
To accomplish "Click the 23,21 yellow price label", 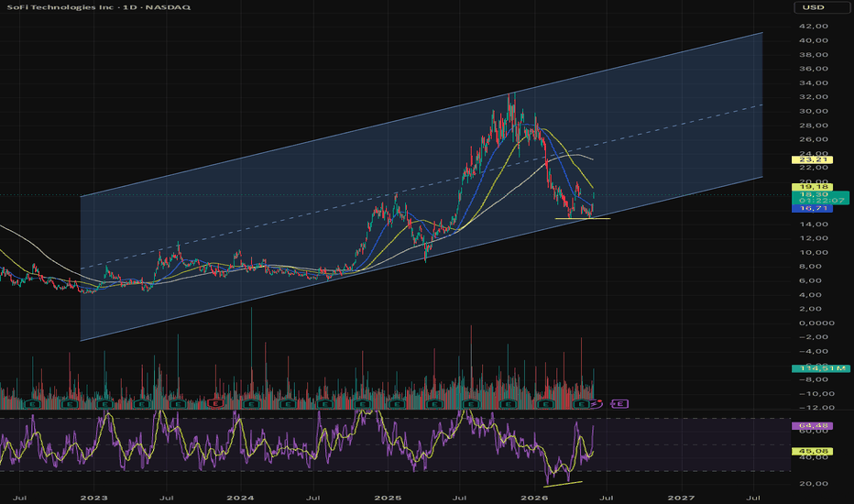I will (x=814, y=159).
